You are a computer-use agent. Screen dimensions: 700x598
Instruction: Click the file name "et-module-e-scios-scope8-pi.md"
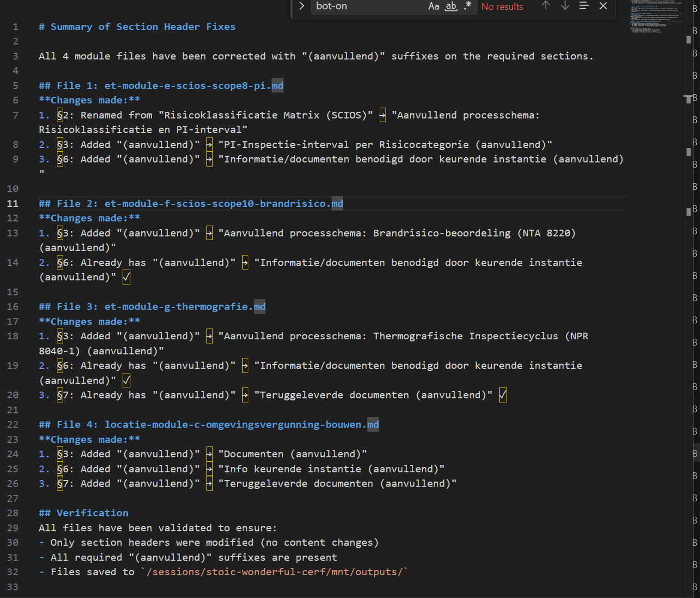tap(194, 86)
